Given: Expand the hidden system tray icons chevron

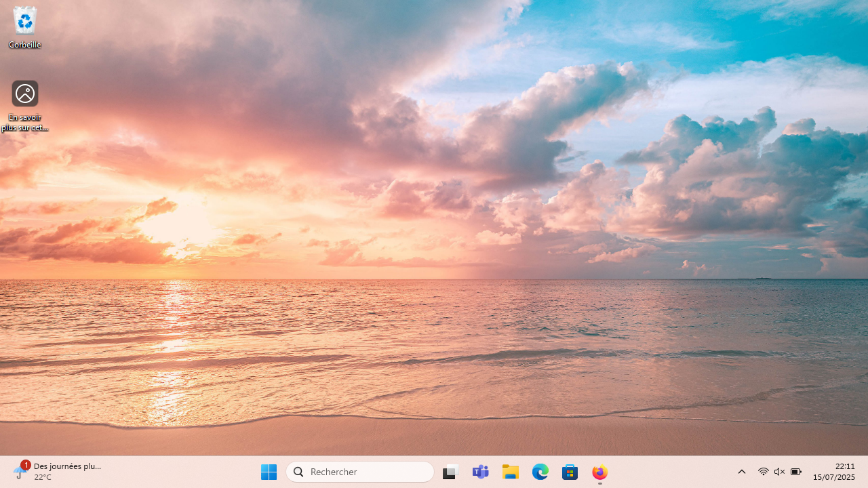Looking at the screenshot, I should 742,472.
